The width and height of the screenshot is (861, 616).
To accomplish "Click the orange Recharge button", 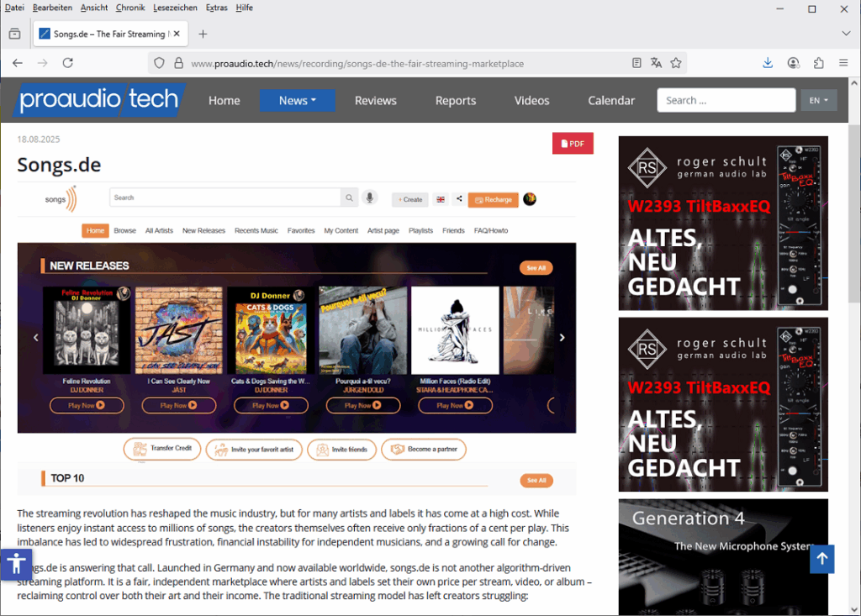I will click(x=493, y=200).
